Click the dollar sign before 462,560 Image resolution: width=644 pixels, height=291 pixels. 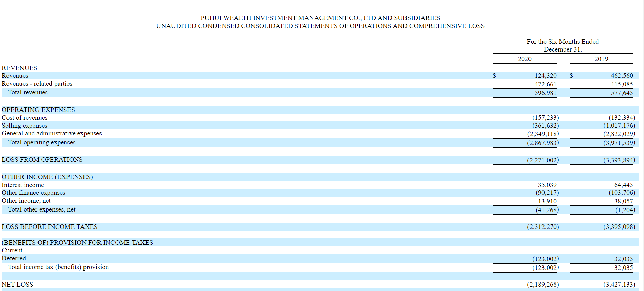(x=571, y=76)
